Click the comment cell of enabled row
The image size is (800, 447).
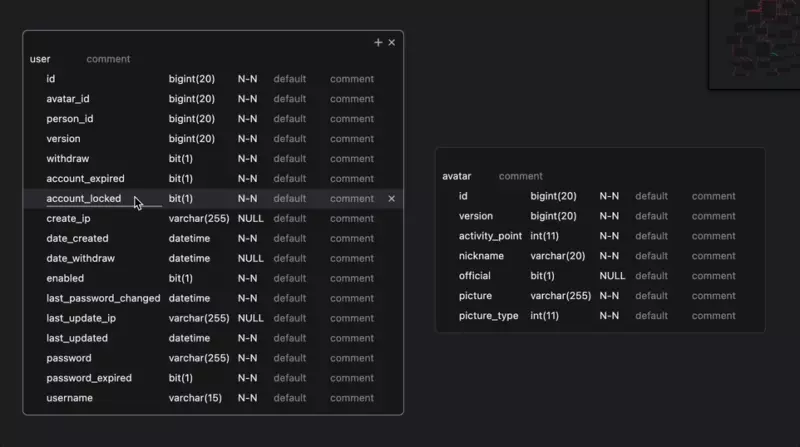point(352,279)
